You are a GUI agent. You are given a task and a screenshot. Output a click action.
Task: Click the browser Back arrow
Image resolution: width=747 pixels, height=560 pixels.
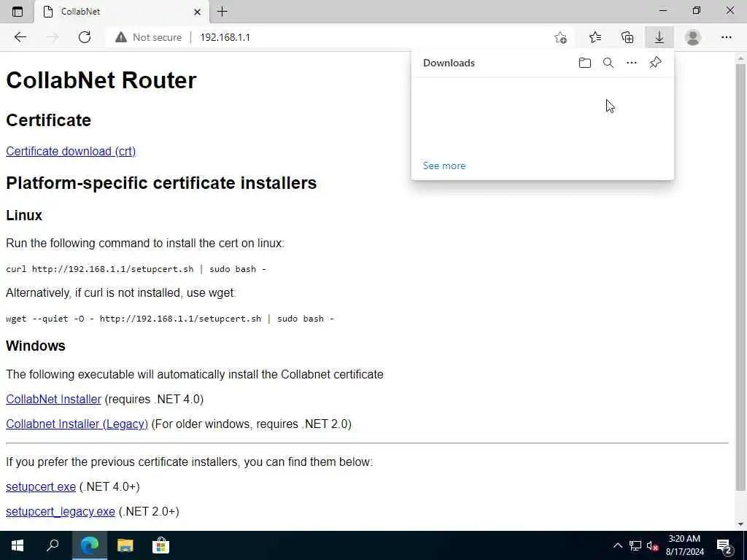click(x=20, y=37)
